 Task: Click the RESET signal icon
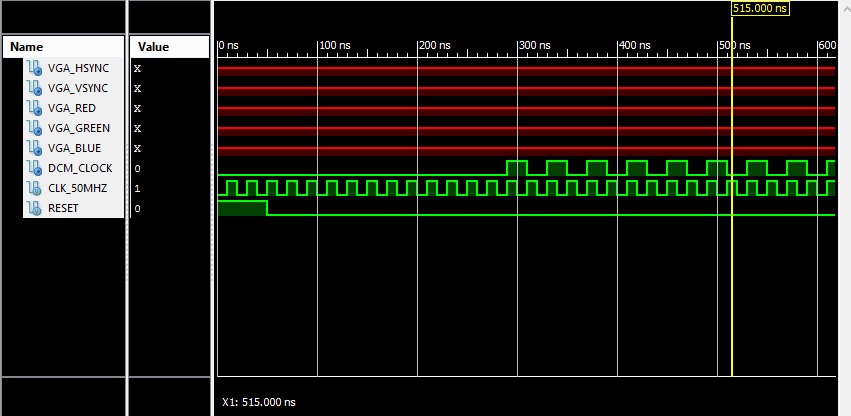pos(35,209)
